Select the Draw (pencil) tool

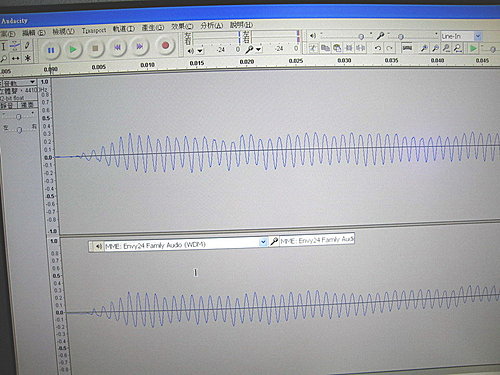click(27, 45)
